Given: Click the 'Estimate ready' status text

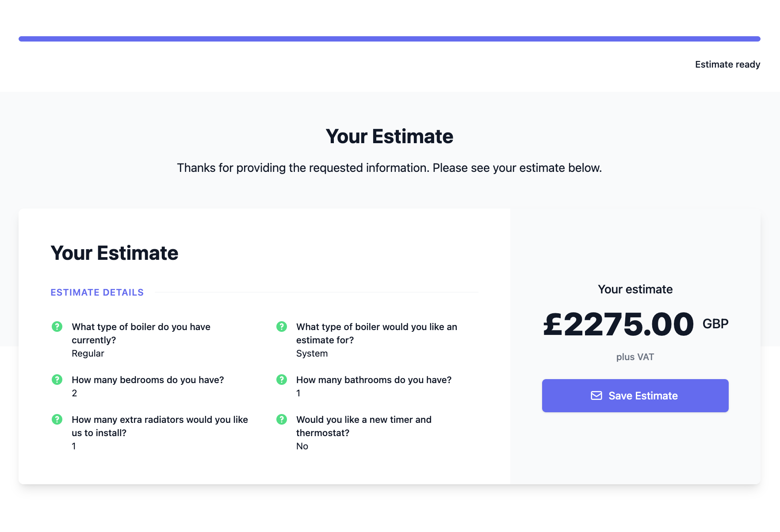Looking at the screenshot, I should point(727,65).
